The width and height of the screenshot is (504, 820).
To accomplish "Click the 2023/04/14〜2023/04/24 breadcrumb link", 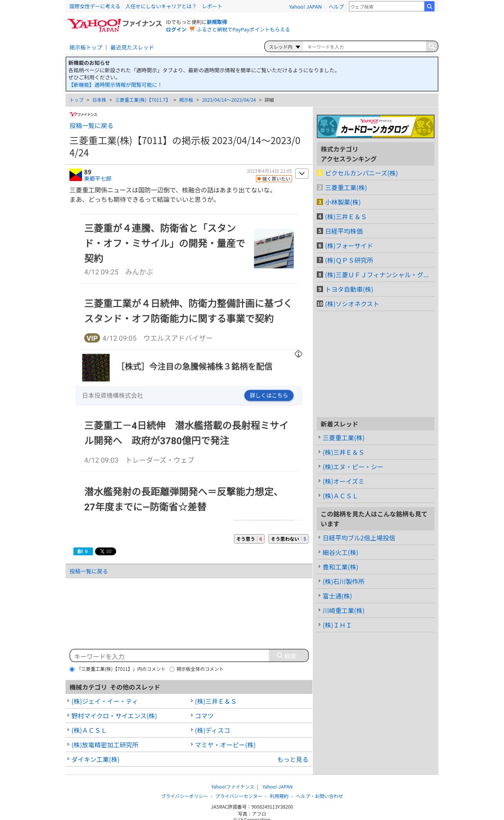I will pyautogui.click(x=229, y=100).
